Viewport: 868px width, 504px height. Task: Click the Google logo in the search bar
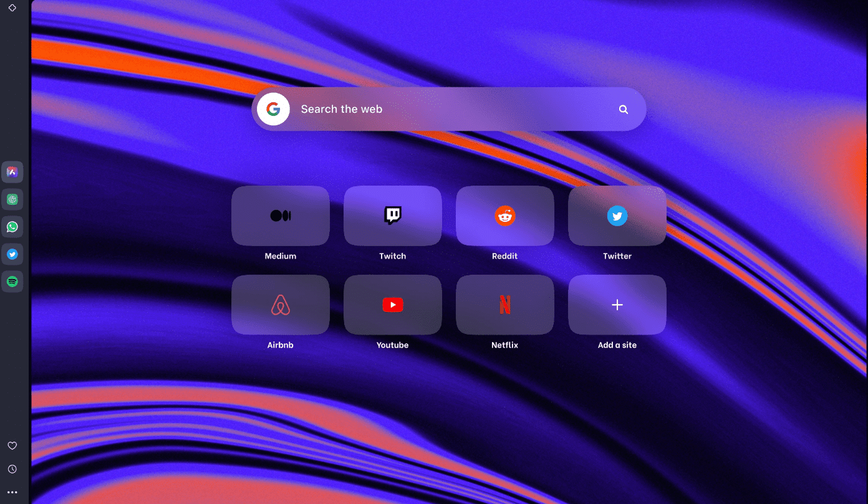(273, 109)
